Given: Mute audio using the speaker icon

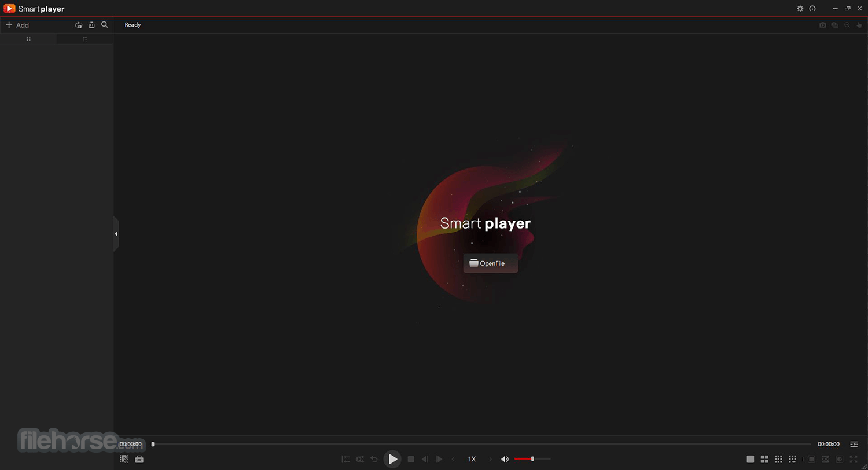Looking at the screenshot, I should coord(505,459).
